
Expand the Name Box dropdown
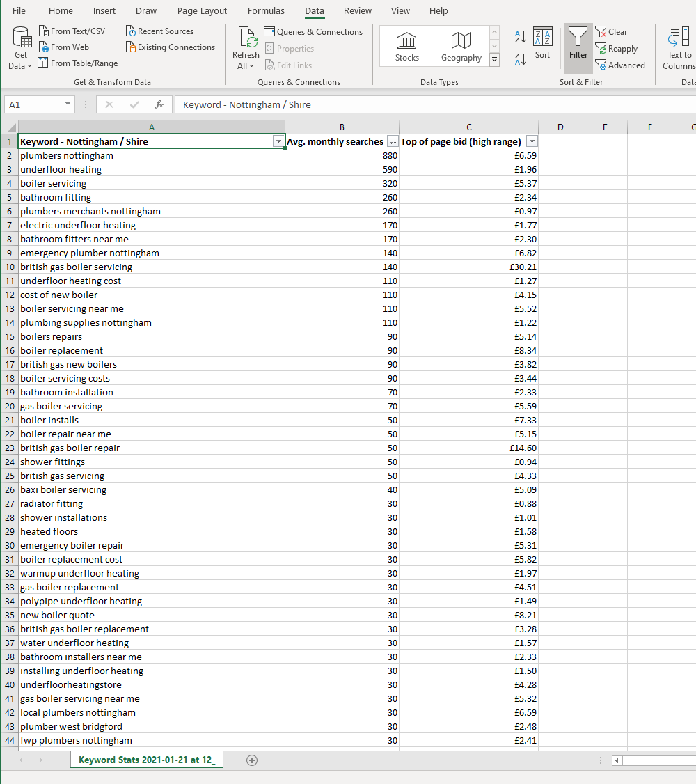[x=68, y=104]
